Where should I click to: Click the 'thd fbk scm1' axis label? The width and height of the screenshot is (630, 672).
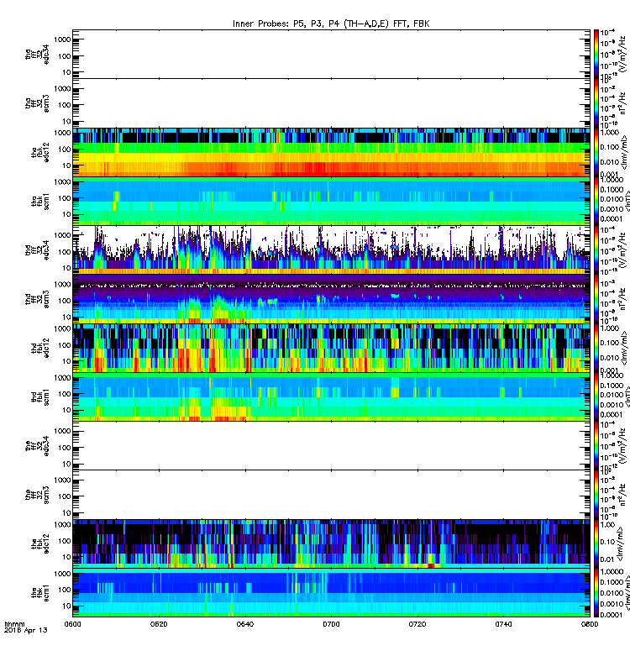[40, 397]
